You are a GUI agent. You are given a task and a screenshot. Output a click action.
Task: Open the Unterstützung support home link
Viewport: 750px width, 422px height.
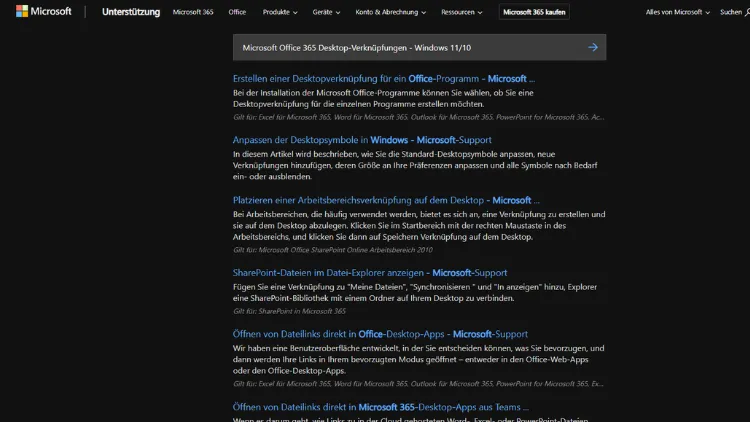pyautogui.click(x=131, y=12)
